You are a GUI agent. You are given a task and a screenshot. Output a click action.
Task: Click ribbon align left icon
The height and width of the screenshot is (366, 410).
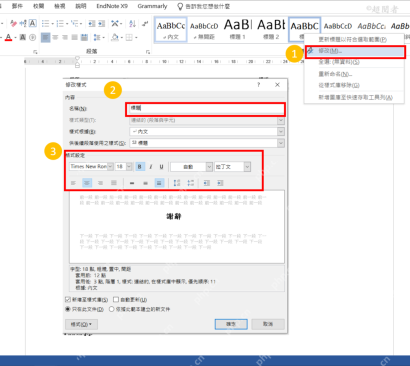[46, 37]
